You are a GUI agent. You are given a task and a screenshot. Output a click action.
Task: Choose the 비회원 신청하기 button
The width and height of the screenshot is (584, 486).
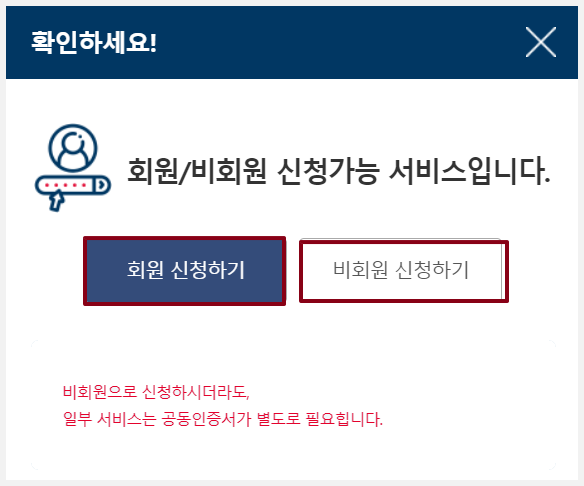coord(404,271)
